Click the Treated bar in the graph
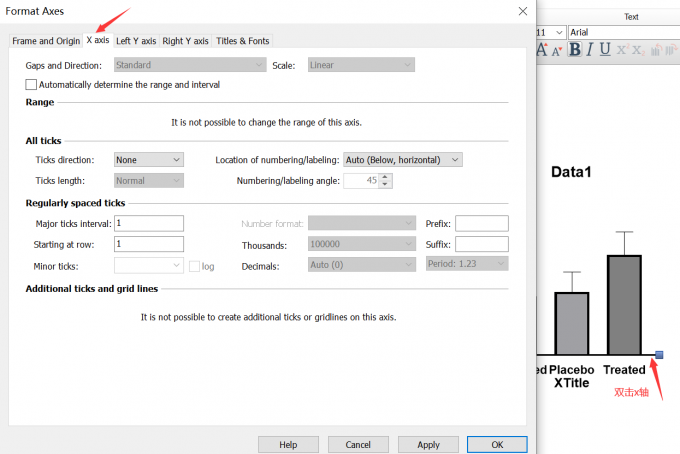 [x=624, y=305]
